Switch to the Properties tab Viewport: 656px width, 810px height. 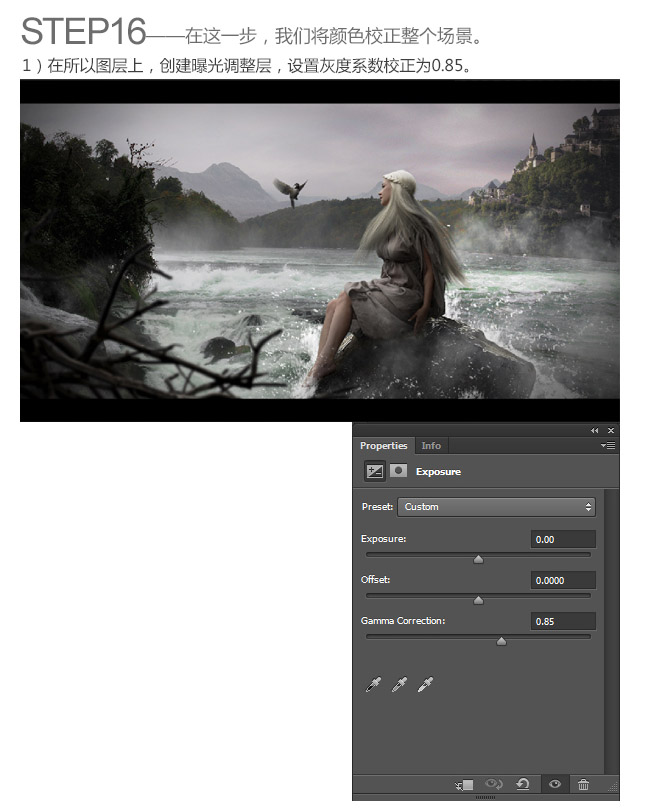pyautogui.click(x=383, y=445)
